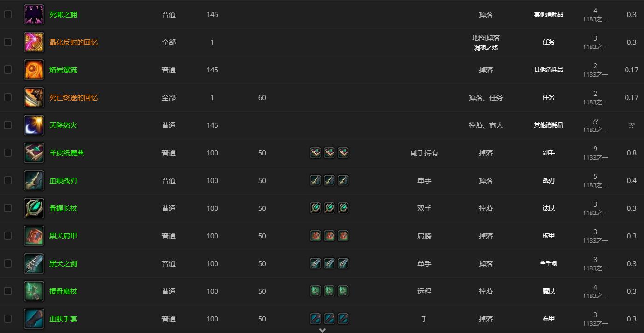Click the 搜骨魔杖 wand icon
644x333 pixels.
point(34,291)
